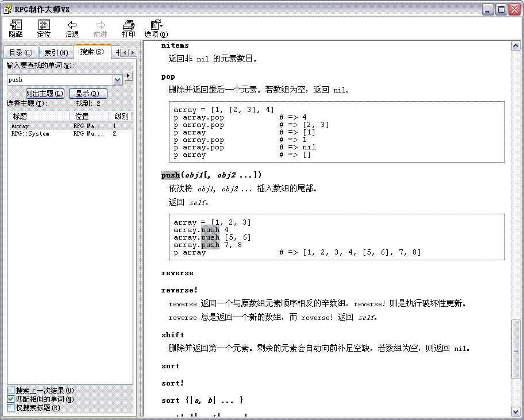Enable the 仅搜索标题 checkbox
Screen dimensions: 524x420
click(11, 407)
